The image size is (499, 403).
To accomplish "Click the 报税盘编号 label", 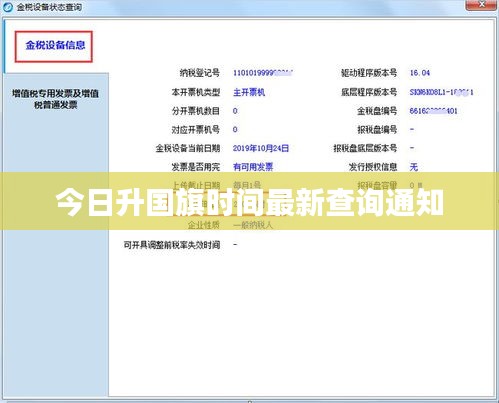I will click(x=377, y=129).
